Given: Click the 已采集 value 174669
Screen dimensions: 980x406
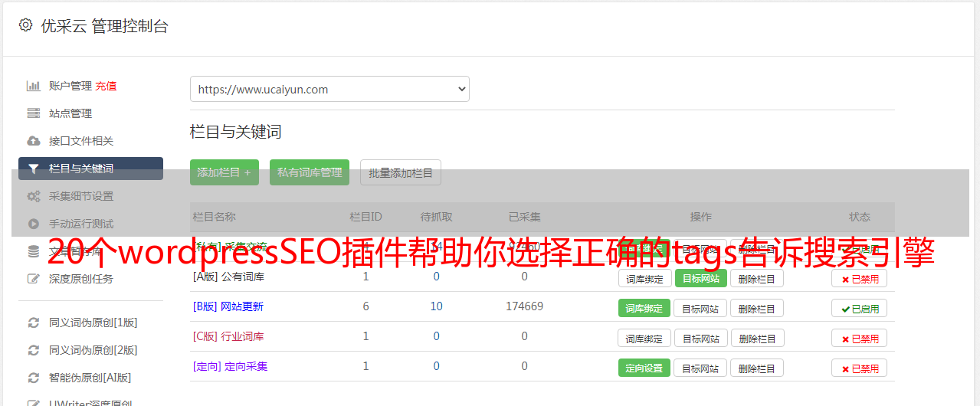Looking at the screenshot, I should point(524,306).
